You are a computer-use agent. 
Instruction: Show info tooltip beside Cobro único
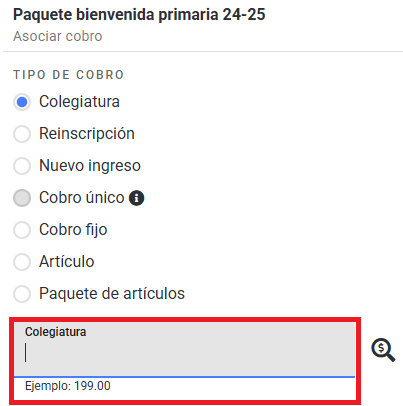pyautogui.click(x=137, y=198)
